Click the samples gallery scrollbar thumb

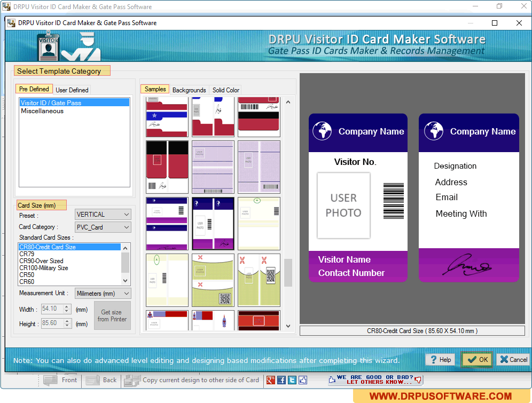coord(288,273)
